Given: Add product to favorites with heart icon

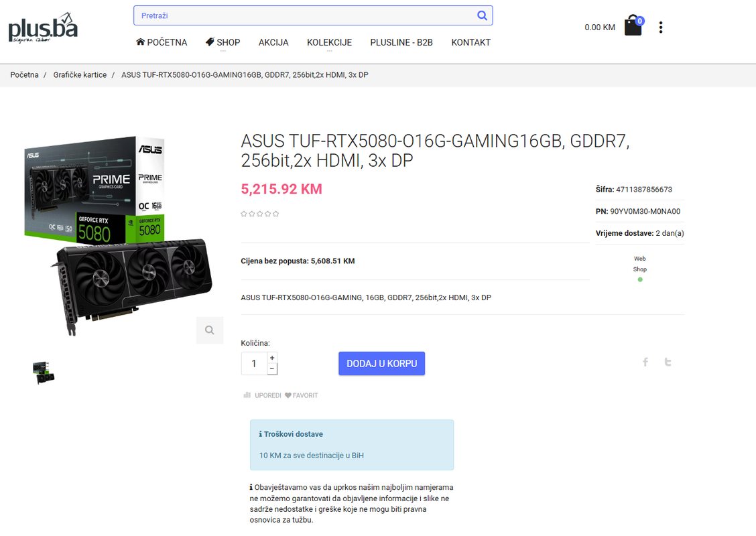Looking at the screenshot, I should point(301,395).
